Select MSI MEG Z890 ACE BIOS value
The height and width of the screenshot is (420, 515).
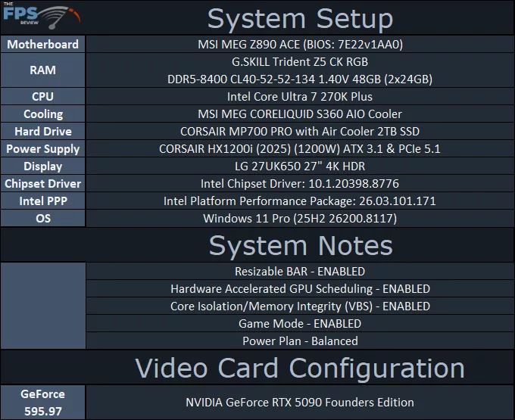[x=300, y=45]
